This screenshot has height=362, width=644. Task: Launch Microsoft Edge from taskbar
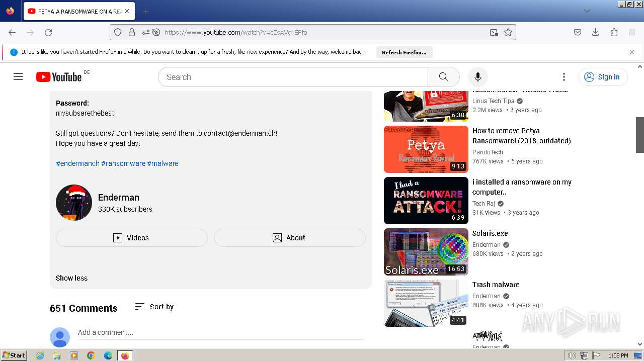click(108, 355)
